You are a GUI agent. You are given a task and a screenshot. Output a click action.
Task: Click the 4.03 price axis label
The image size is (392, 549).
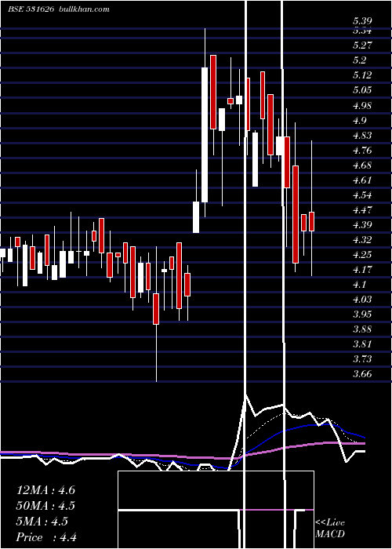pyautogui.click(x=362, y=300)
